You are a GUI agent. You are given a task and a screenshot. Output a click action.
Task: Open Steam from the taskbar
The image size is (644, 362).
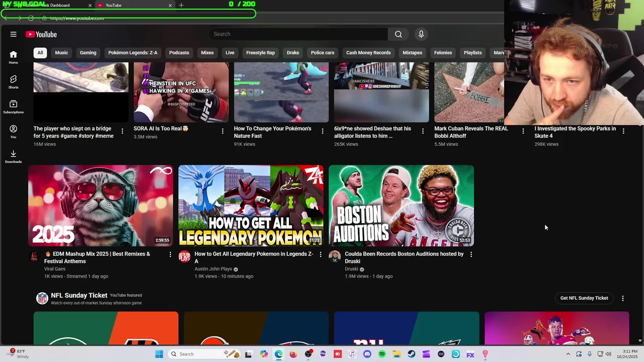(x=412, y=354)
